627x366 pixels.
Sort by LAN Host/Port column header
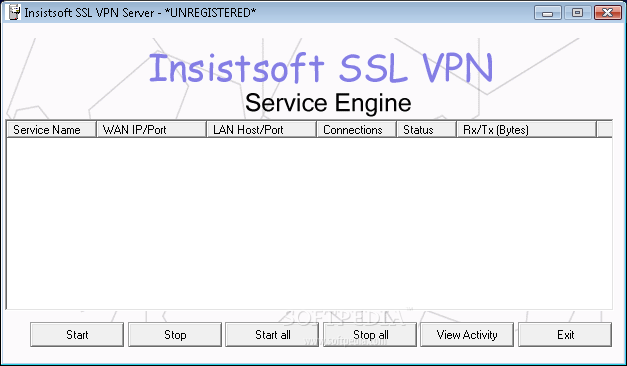click(262, 130)
